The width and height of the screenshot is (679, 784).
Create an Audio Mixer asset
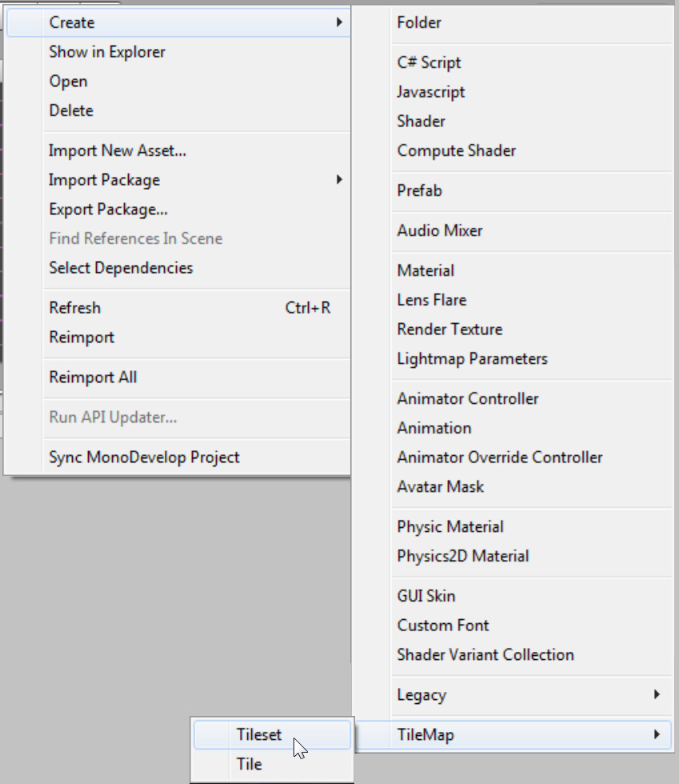tap(513, 230)
